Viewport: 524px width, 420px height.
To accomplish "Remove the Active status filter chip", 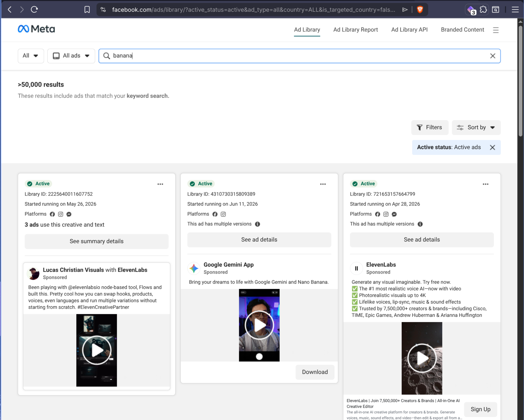I will tap(492, 147).
